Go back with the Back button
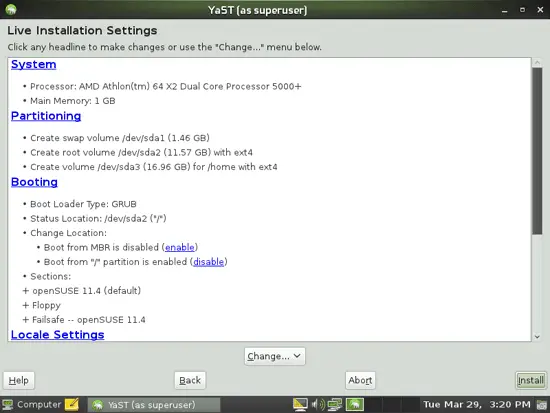 pyautogui.click(x=190, y=380)
